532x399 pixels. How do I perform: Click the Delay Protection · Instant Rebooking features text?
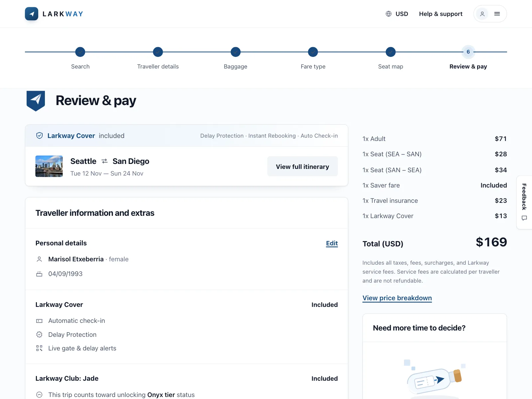269,136
